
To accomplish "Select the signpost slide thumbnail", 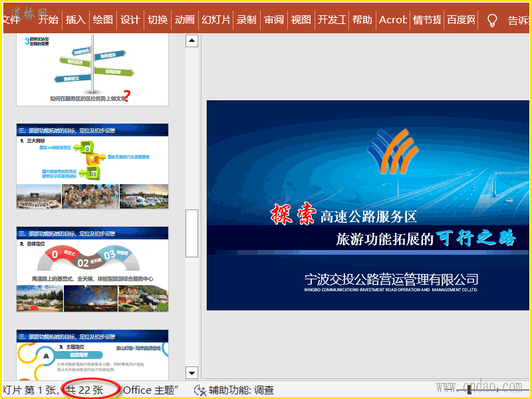I will tap(92, 70).
